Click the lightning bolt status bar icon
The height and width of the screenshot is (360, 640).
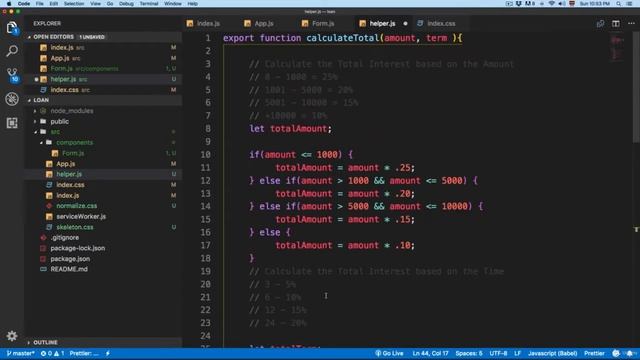tap(108, 353)
